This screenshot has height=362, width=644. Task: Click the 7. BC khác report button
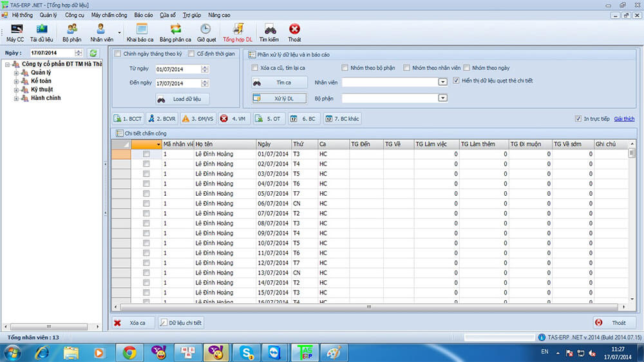pos(343,119)
